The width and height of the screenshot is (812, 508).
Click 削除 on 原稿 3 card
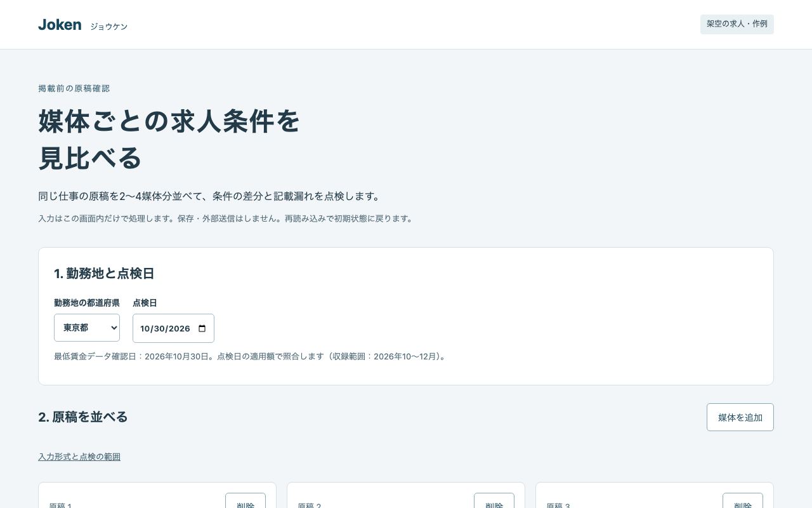coord(743,500)
